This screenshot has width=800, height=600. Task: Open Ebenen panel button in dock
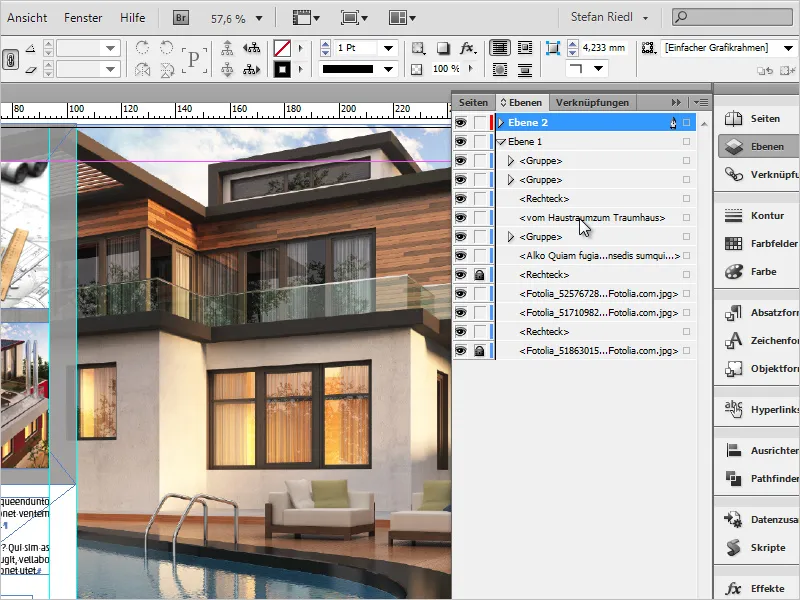pos(757,146)
